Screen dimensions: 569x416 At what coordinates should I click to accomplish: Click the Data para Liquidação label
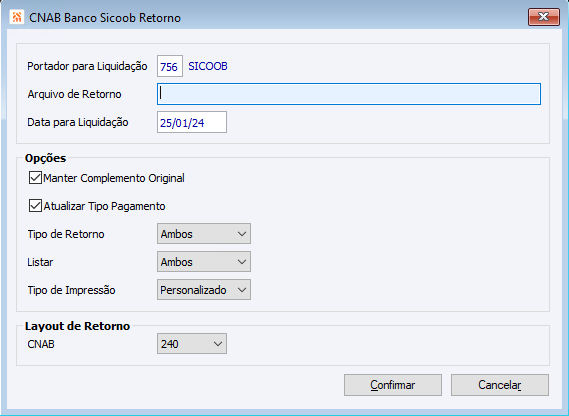[78, 122]
